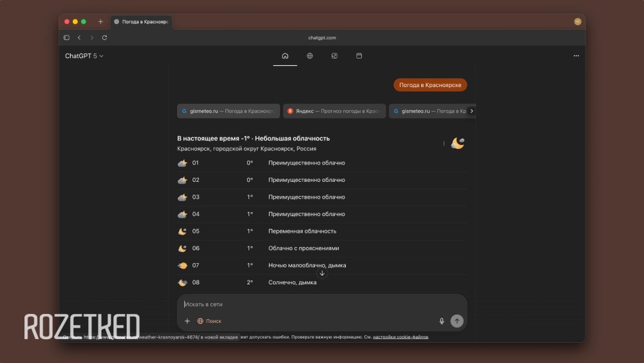This screenshot has height=363, width=644.
Task: Open the home tab icon
Action: [285, 56]
